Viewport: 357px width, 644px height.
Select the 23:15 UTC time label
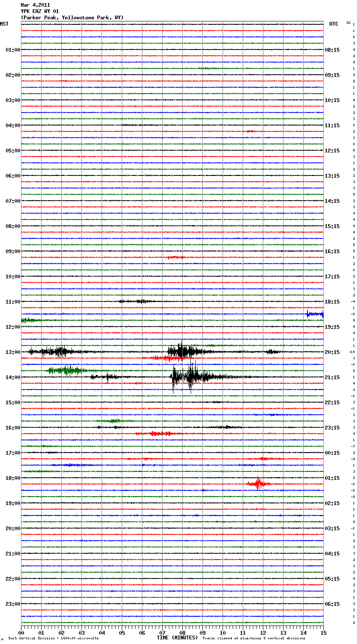point(332,428)
